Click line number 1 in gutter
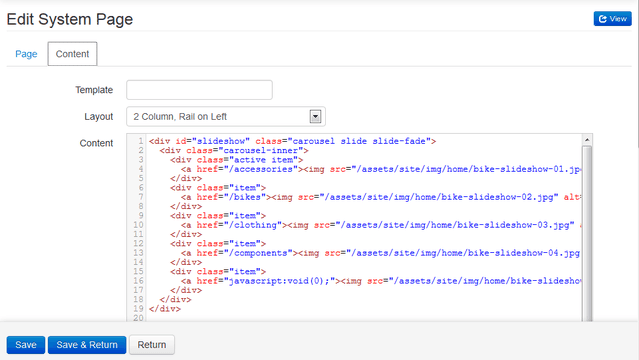 (141, 141)
